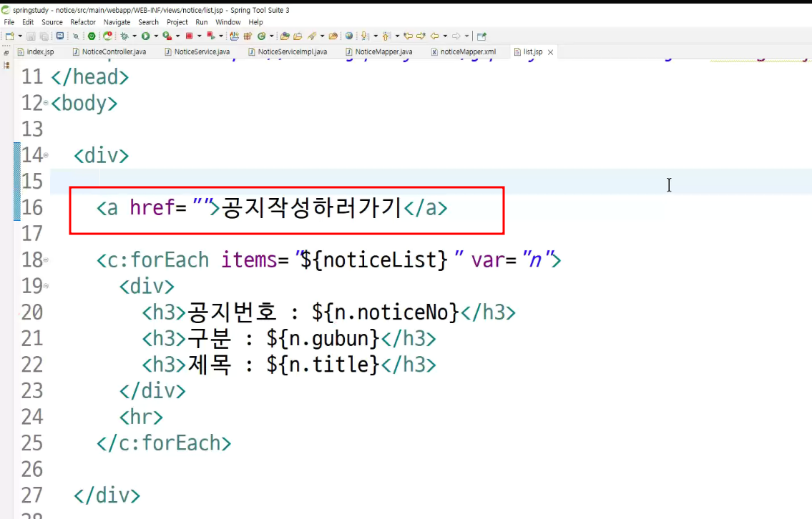This screenshot has width=812, height=519.
Task: Click the New Java Class icon
Action: pyautogui.click(x=262, y=36)
